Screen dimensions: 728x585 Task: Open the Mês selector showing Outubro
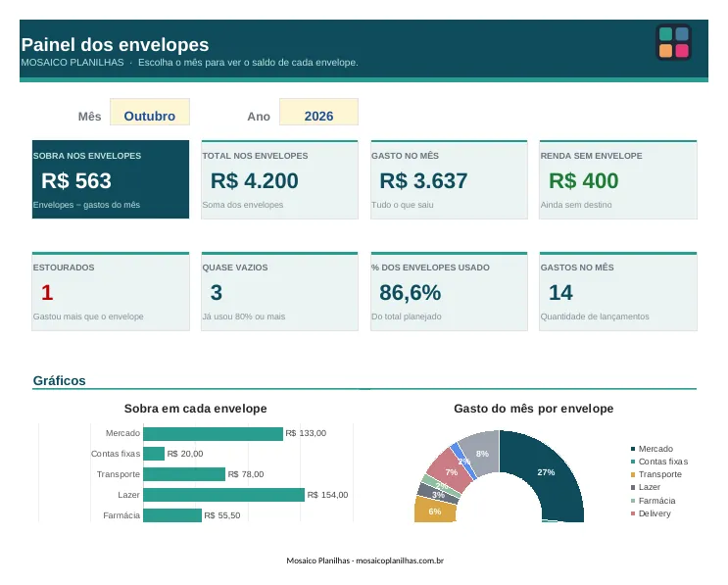(150, 112)
